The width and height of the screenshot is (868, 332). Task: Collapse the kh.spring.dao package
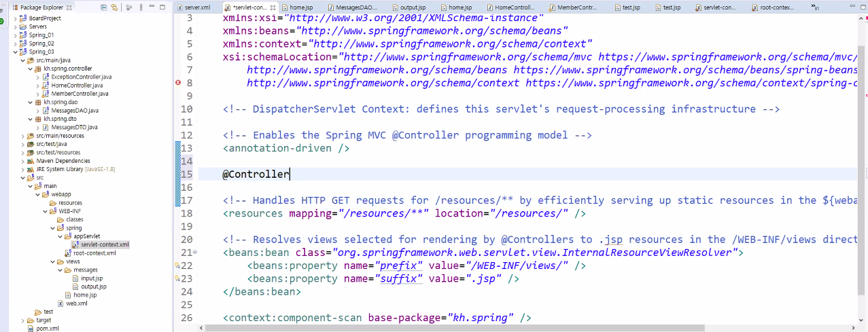pyautogui.click(x=30, y=102)
